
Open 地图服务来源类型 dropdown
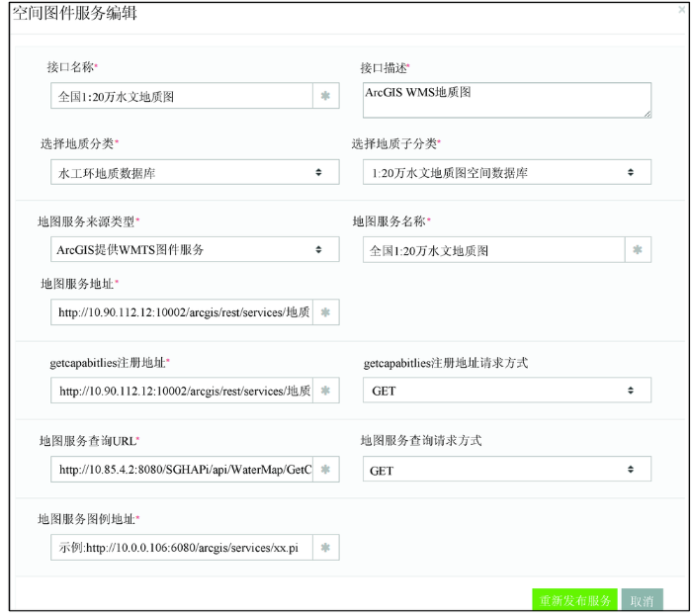coord(195,249)
